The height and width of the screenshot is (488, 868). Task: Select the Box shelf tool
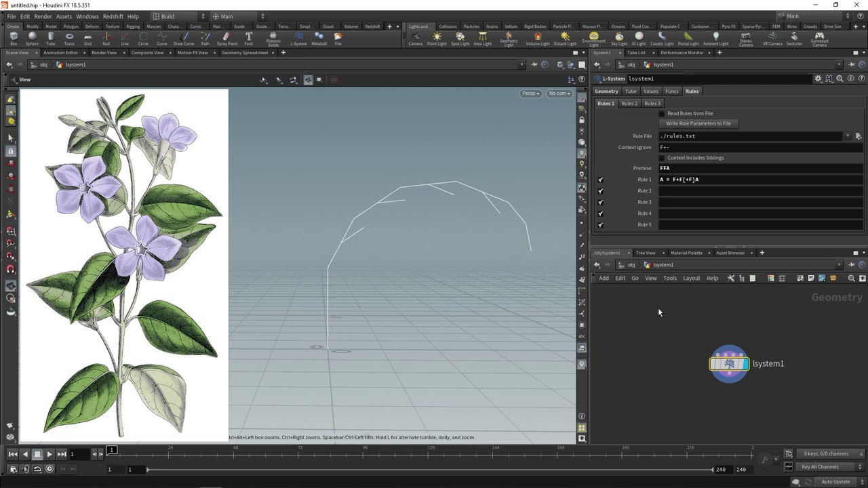tap(14, 39)
